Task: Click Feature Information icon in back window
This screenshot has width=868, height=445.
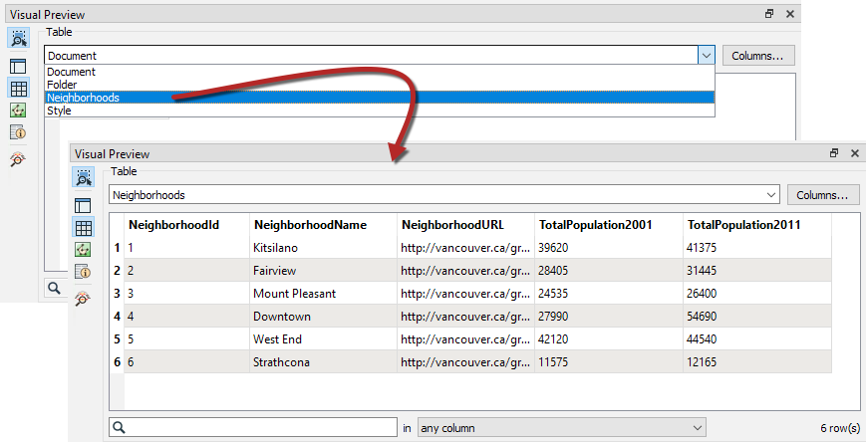Action: tap(18, 132)
